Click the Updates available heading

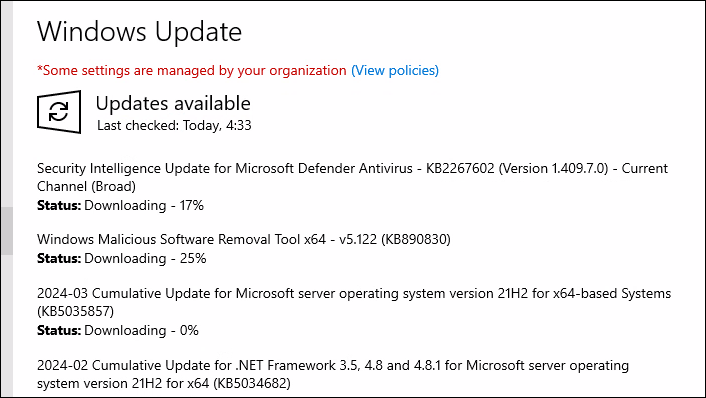[x=173, y=104]
